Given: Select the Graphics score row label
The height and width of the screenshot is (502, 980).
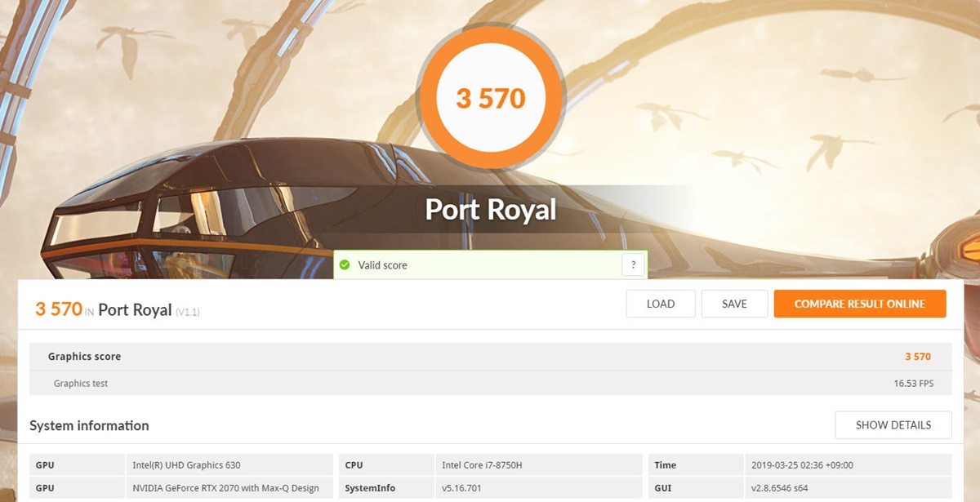Looking at the screenshot, I should tap(84, 357).
